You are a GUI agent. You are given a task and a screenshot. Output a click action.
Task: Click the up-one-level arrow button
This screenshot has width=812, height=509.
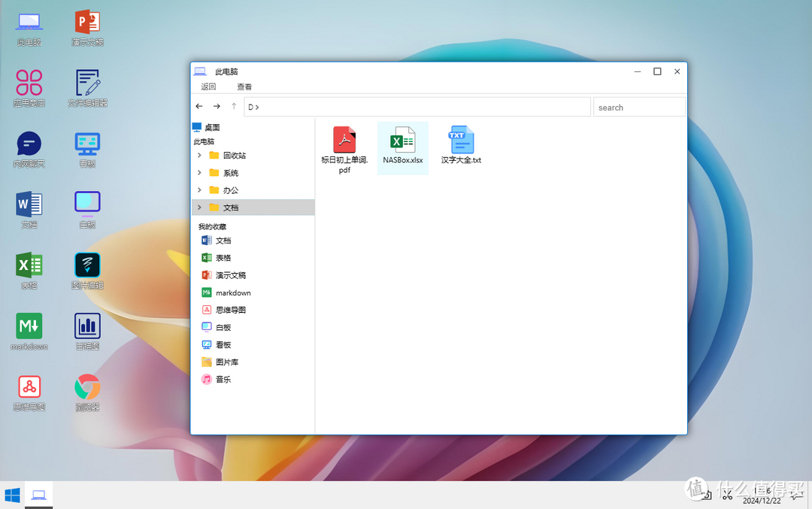click(x=234, y=106)
